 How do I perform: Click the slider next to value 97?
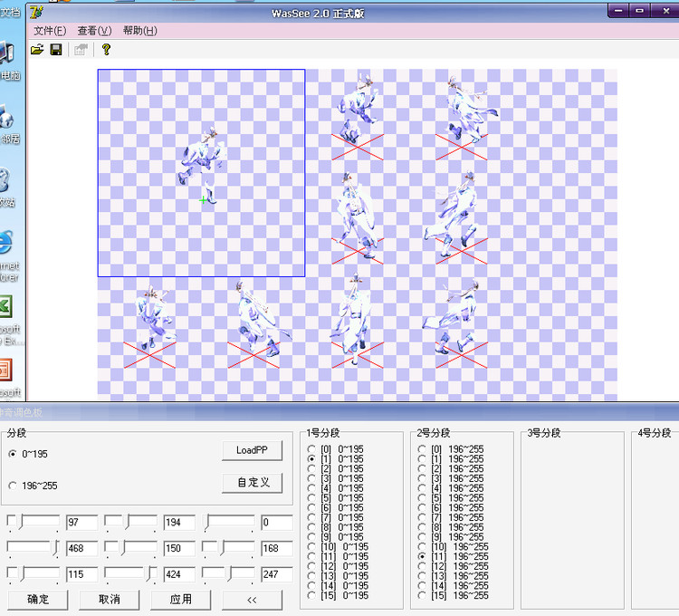33,523
